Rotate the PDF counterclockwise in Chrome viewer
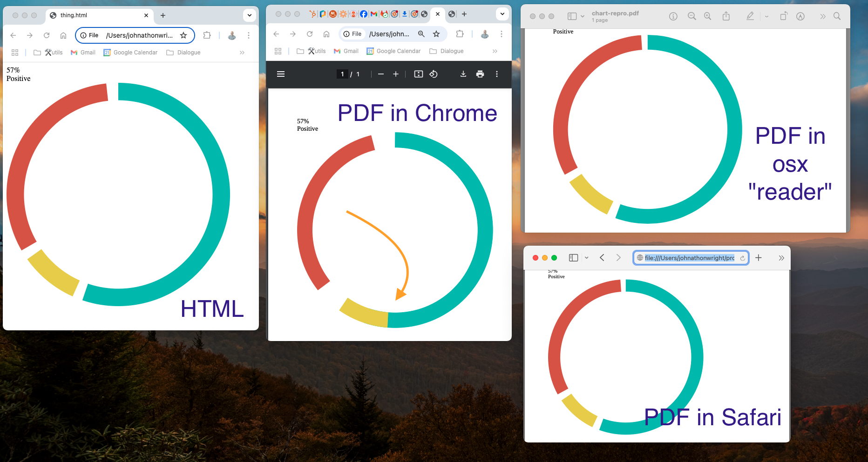Screen dimensions: 868x462 coord(434,74)
